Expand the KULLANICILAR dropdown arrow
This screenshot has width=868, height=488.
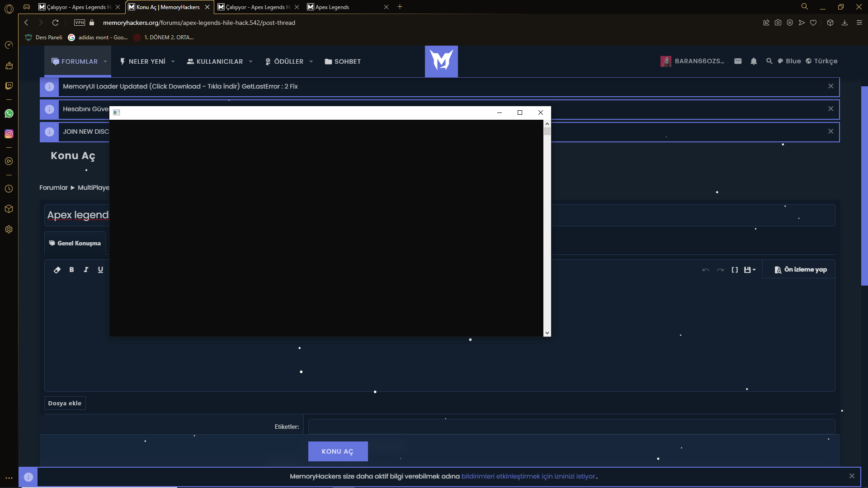[250, 61]
